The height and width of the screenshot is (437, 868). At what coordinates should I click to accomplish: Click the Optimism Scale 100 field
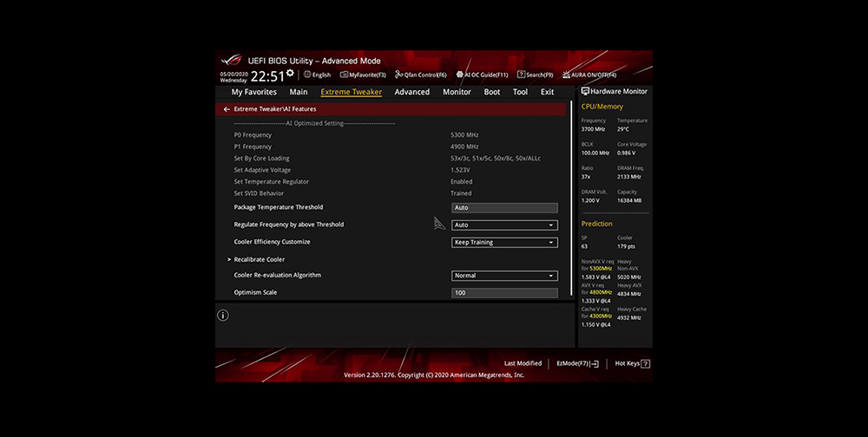point(504,292)
